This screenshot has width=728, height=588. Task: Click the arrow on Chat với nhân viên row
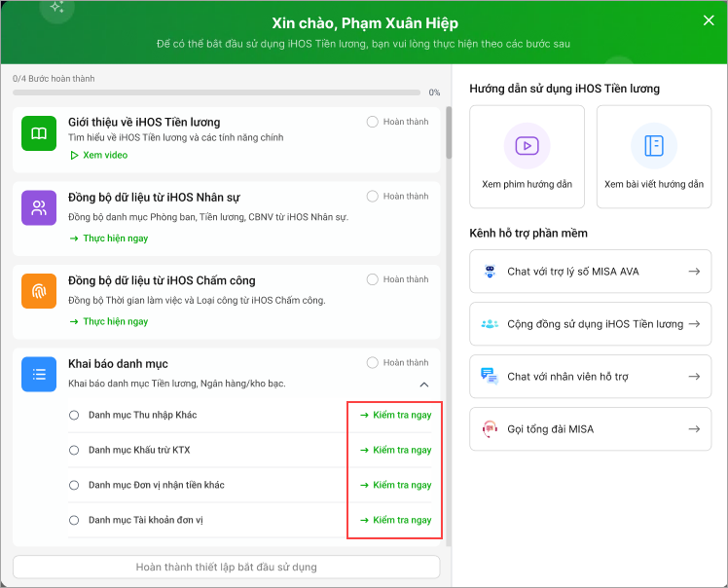[x=694, y=376]
